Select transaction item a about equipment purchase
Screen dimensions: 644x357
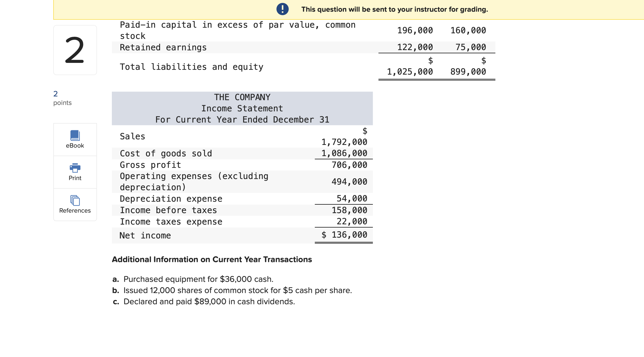click(193, 279)
